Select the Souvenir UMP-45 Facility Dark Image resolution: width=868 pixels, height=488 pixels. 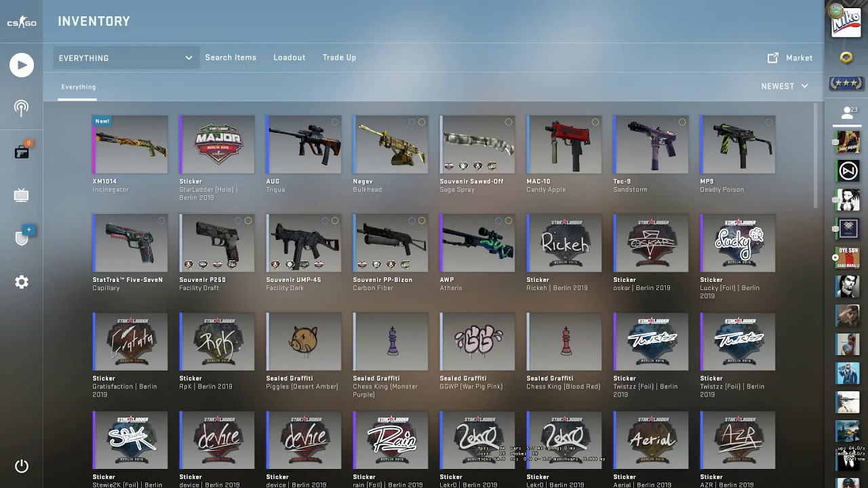(304, 243)
